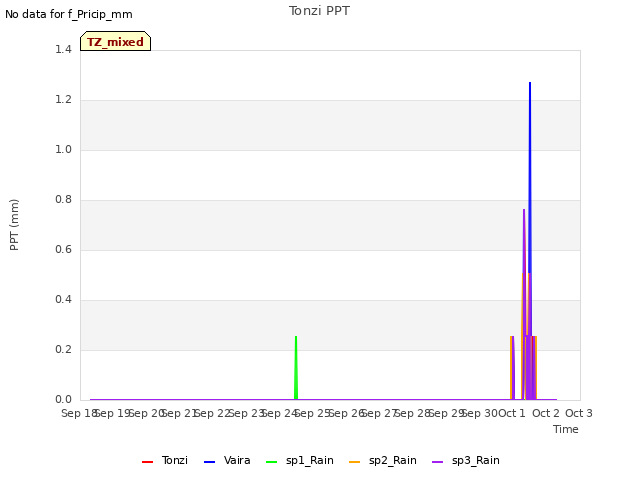The width and height of the screenshot is (640, 480).
Task: Click the TZ_mixed annotation label
Action: coord(116,41)
